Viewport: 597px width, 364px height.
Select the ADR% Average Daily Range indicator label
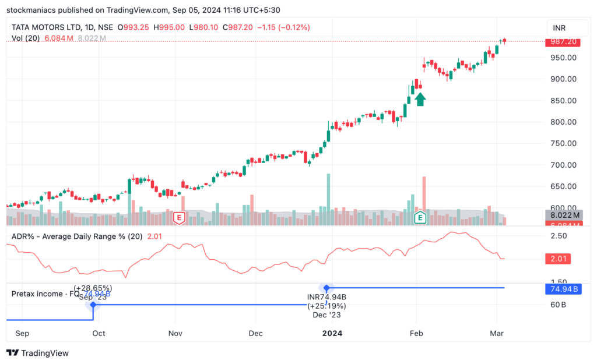coord(77,236)
